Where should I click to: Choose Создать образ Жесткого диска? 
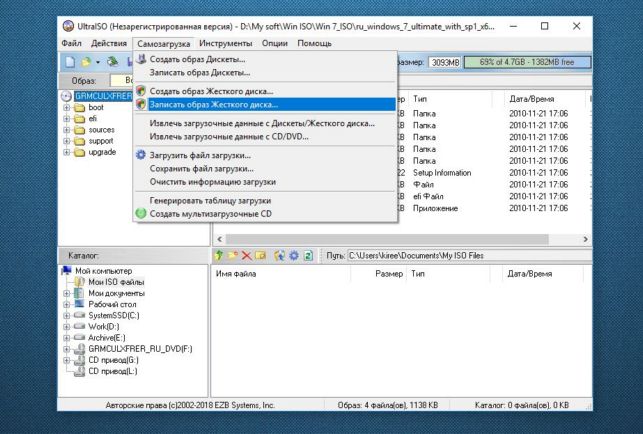[x=265, y=91]
